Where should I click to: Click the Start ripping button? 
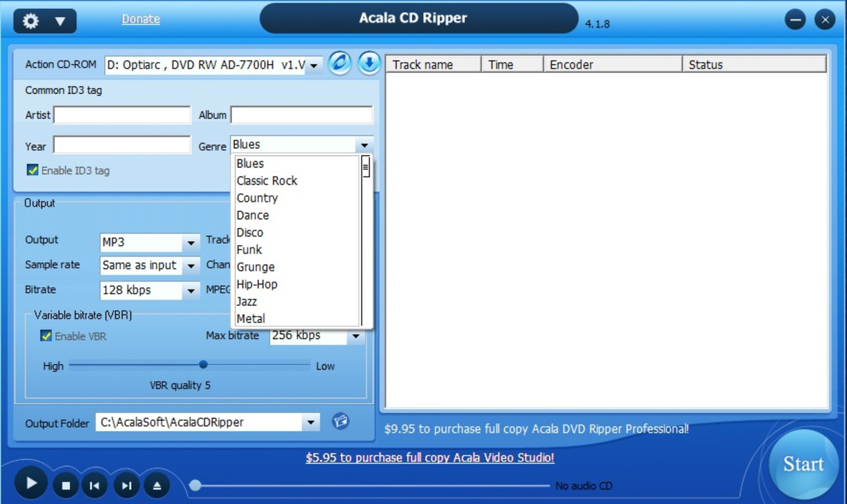pos(803,464)
